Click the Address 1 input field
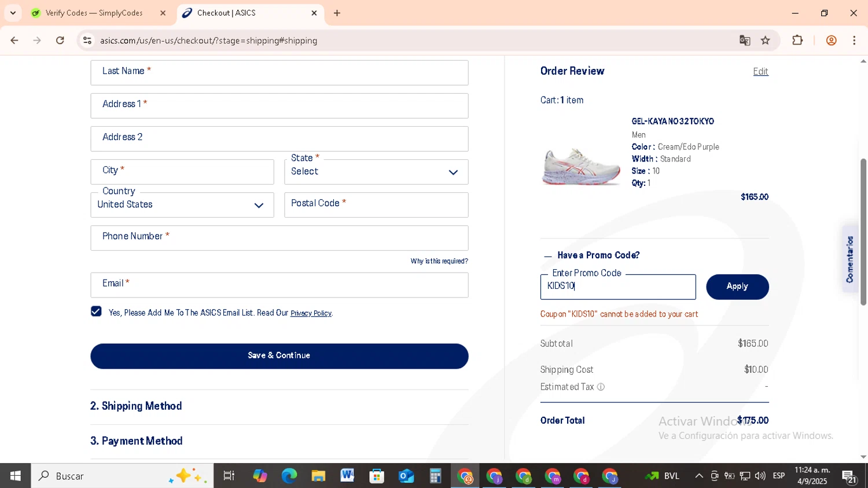Image resolution: width=868 pixels, height=488 pixels. pos(279,106)
